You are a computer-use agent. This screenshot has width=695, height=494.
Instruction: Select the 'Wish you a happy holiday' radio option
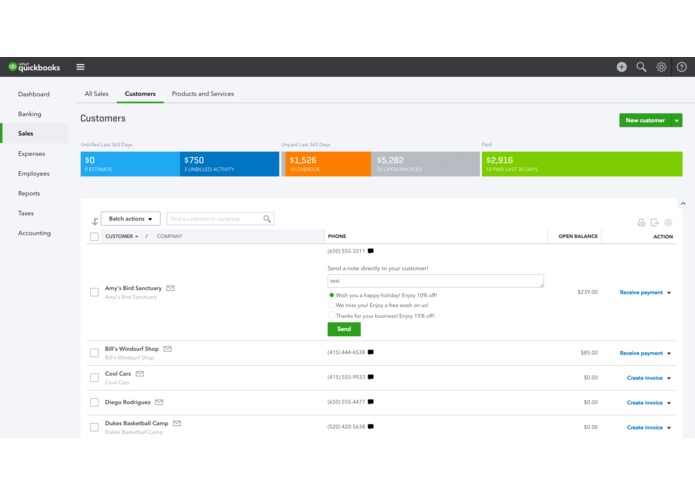(331, 295)
